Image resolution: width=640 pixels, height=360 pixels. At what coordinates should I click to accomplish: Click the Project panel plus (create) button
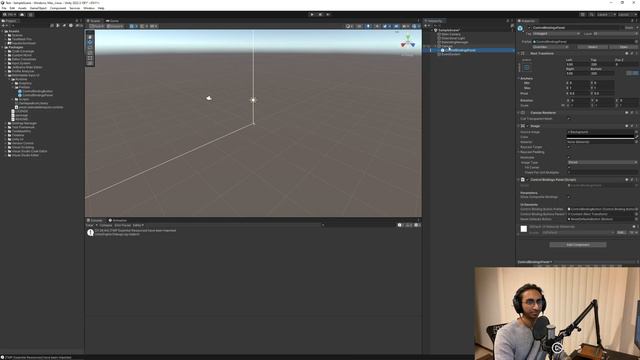(4, 26)
